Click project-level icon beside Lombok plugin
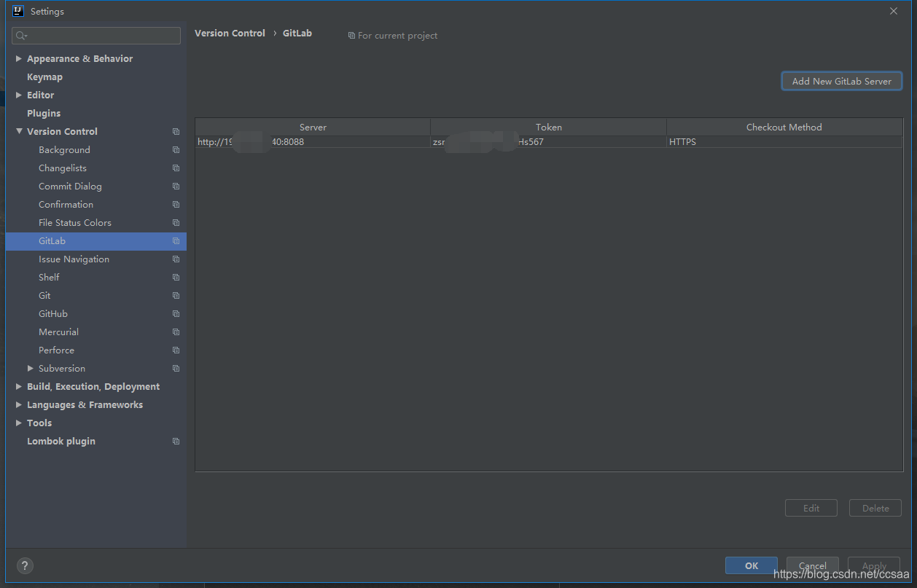The height and width of the screenshot is (588, 917). (176, 442)
